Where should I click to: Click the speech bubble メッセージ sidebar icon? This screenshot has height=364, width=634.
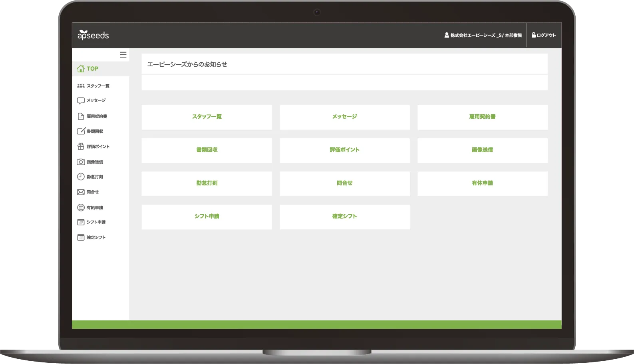tap(81, 101)
